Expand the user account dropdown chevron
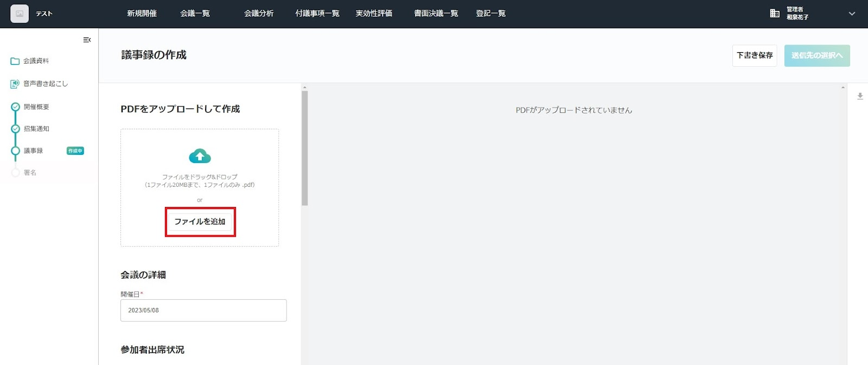 point(852,14)
